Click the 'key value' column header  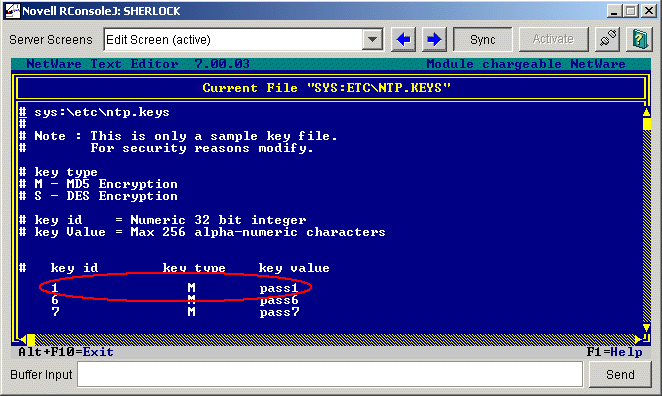coord(294,268)
